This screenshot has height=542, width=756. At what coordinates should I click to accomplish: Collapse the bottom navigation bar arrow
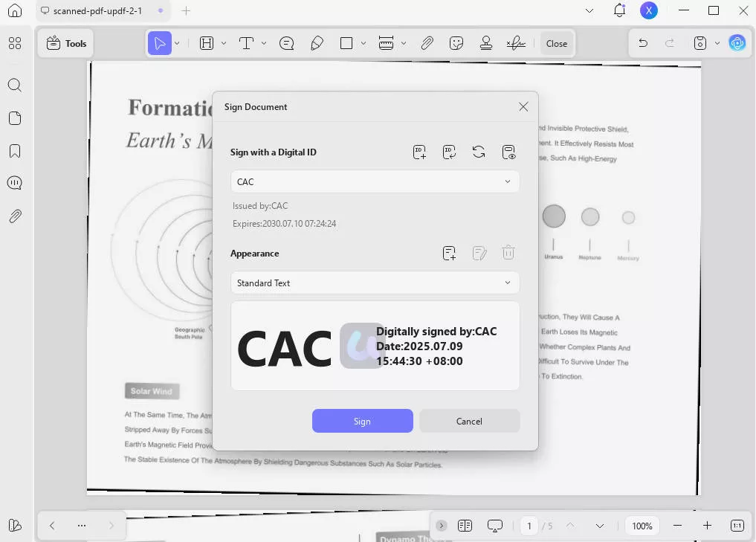coord(441,526)
